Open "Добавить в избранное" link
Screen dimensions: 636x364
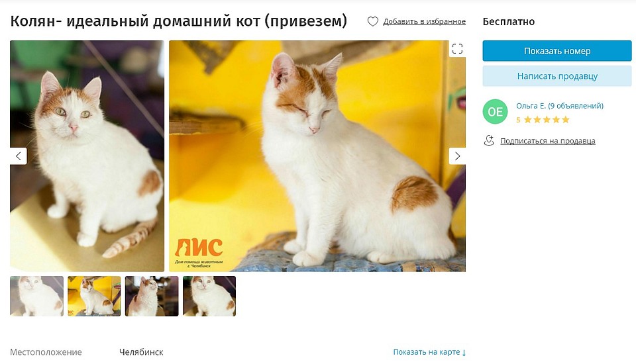424,21
